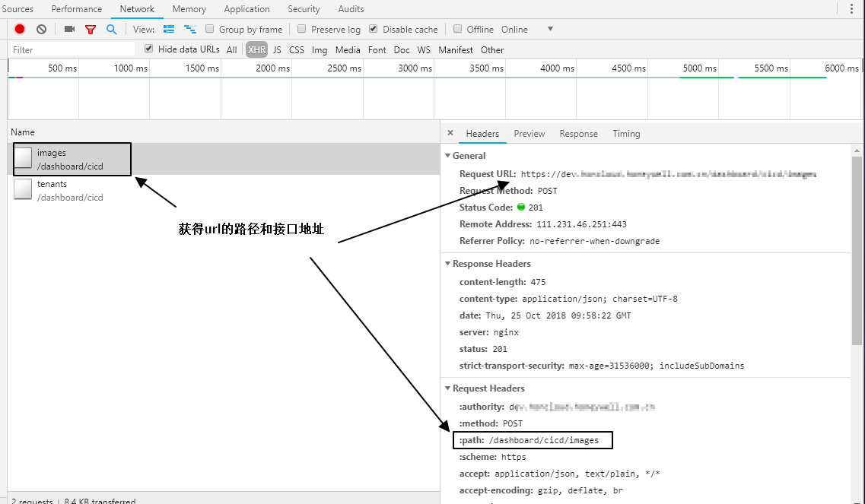Switch to large request rows view
865x504 pixels.
(169, 29)
